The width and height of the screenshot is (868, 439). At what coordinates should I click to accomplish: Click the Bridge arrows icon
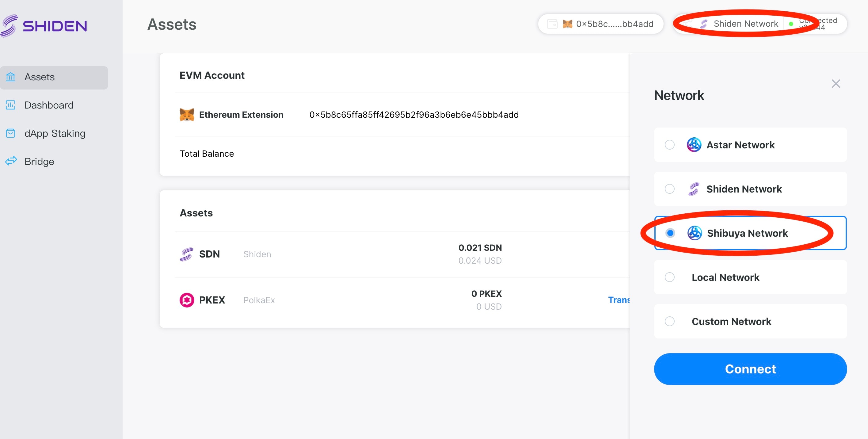tap(11, 161)
